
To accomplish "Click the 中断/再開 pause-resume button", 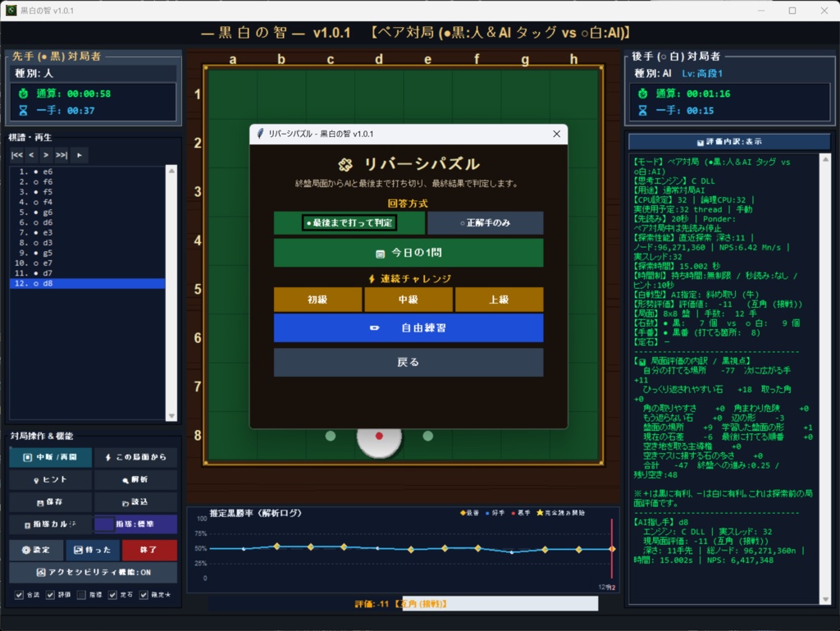I will coord(50,457).
